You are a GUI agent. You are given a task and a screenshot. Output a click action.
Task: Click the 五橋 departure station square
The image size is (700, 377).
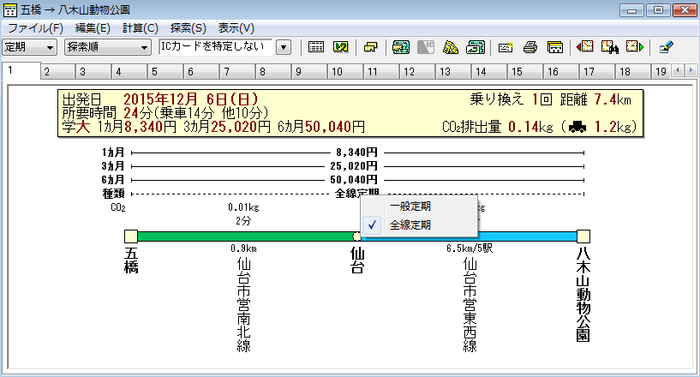pos(131,236)
